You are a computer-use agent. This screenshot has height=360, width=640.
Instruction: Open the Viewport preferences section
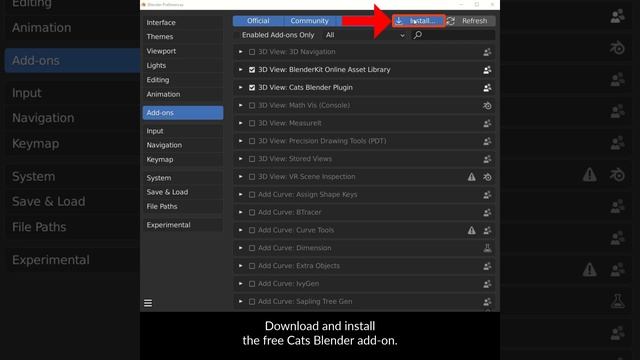click(x=183, y=51)
